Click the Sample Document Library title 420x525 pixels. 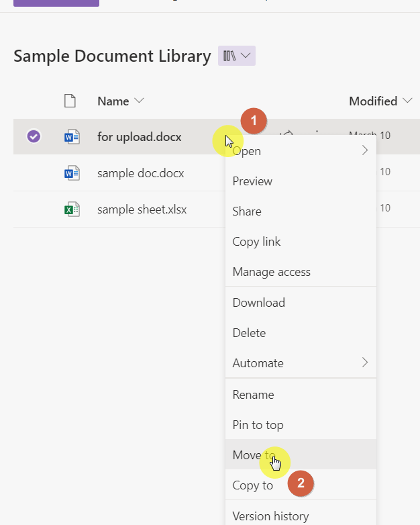(112, 56)
